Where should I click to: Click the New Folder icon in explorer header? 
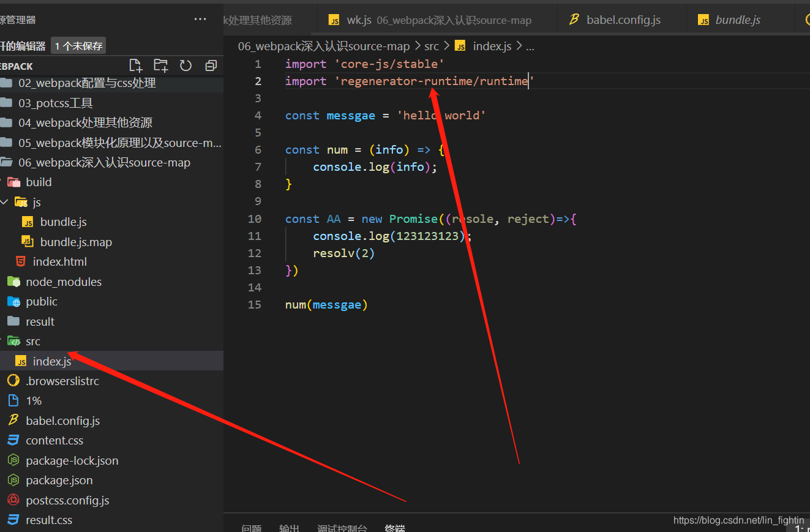160,66
